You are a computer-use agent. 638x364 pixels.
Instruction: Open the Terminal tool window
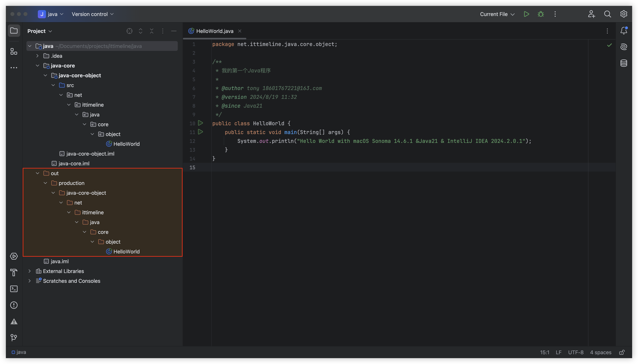point(14,289)
